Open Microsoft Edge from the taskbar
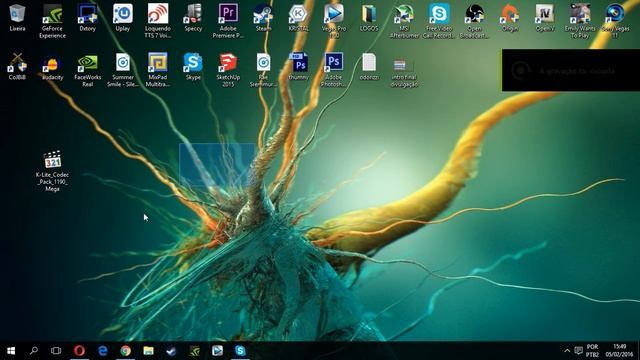Viewport: 640px width, 360px height. click(x=102, y=351)
